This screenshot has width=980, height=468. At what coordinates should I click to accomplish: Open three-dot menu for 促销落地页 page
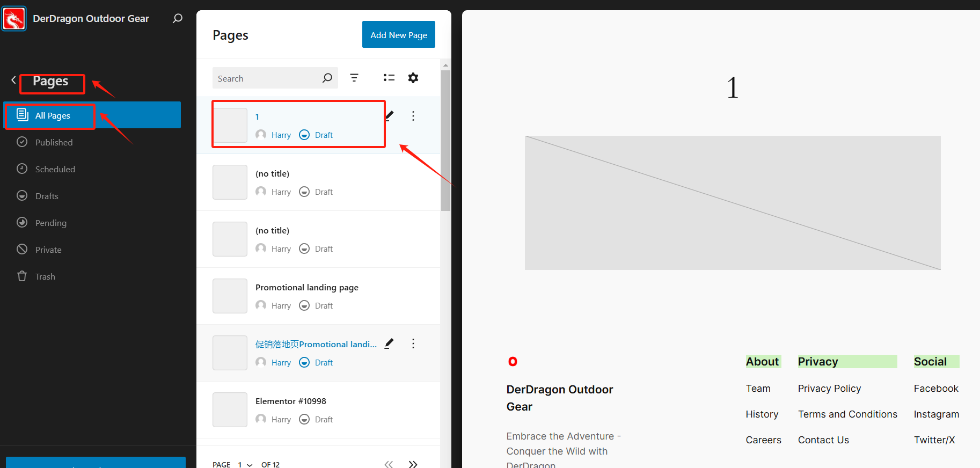click(x=413, y=343)
